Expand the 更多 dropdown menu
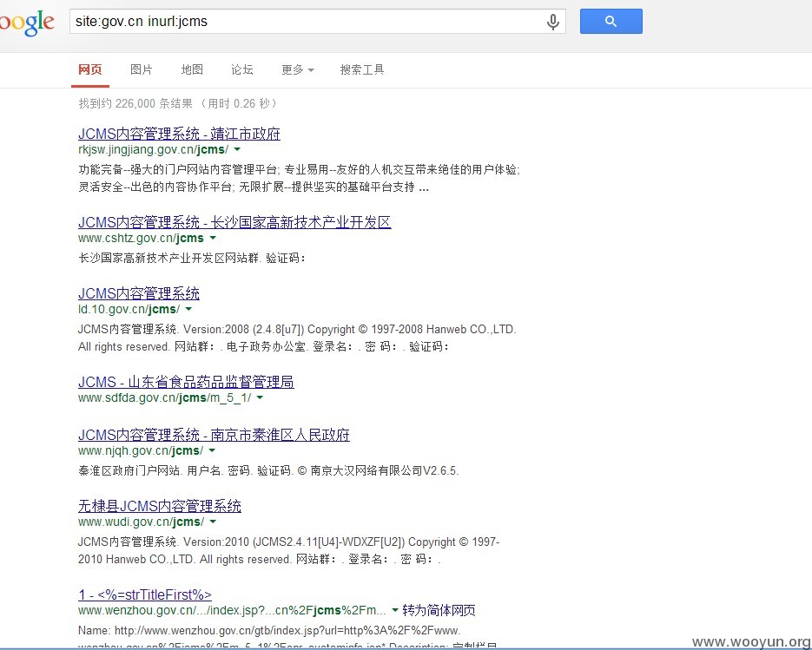 click(x=298, y=69)
